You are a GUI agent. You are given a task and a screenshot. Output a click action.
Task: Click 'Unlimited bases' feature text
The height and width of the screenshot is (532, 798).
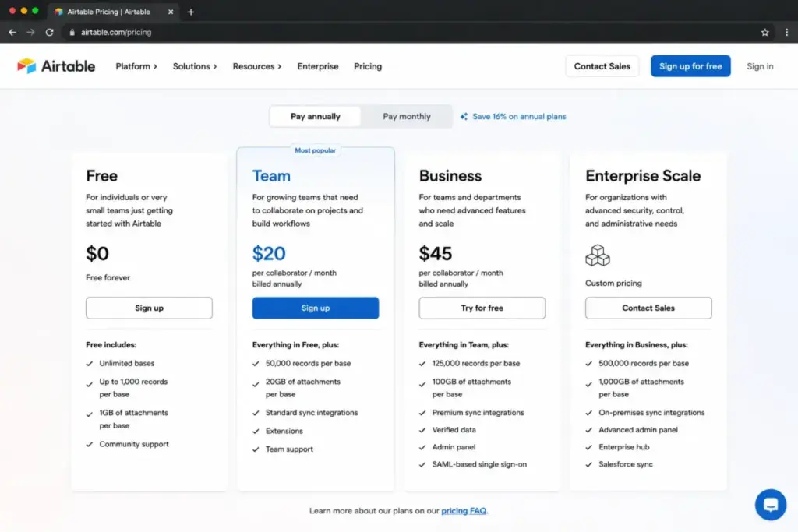(127, 364)
